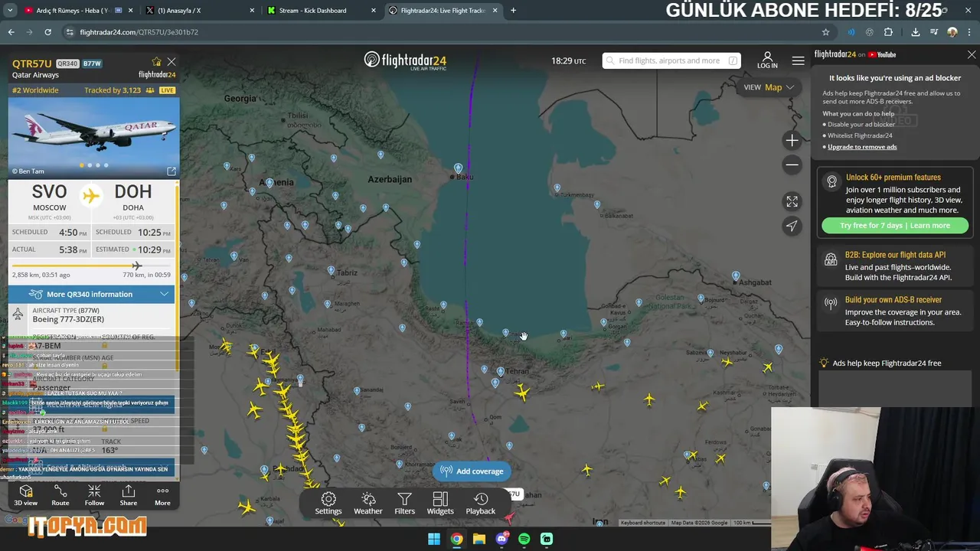
Task: Focus the find flights search field
Action: coord(670,60)
